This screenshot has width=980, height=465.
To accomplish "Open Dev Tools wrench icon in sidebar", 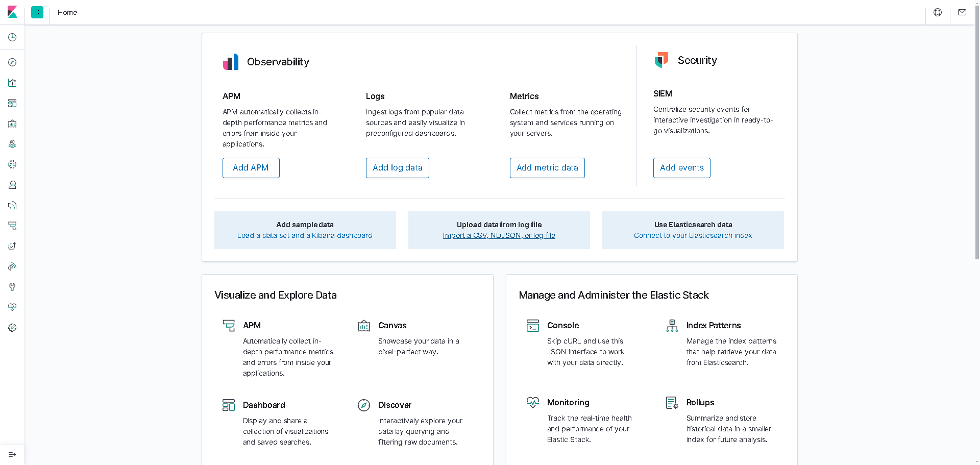I will coord(12,287).
